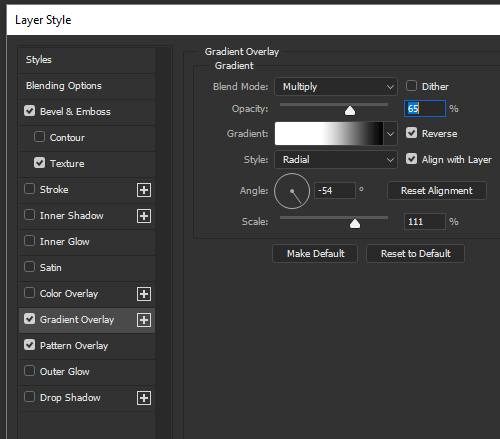Click the black-to-white gradient preview swatch

329,134
